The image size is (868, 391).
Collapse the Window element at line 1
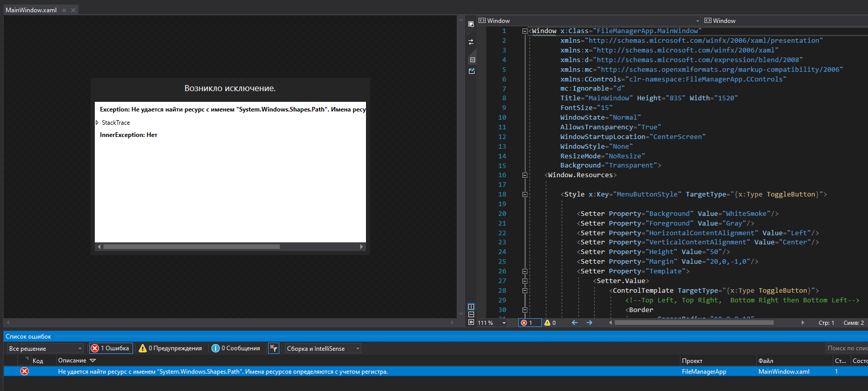(x=524, y=31)
